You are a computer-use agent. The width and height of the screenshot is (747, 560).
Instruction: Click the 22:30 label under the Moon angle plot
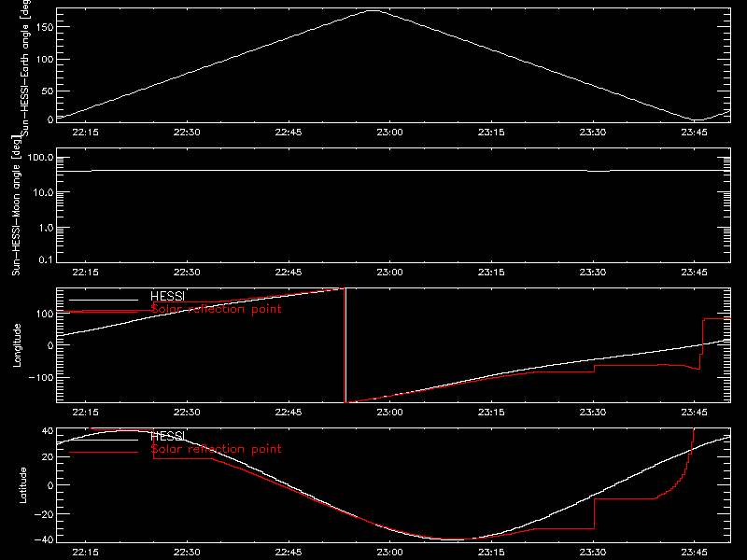tap(187, 272)
